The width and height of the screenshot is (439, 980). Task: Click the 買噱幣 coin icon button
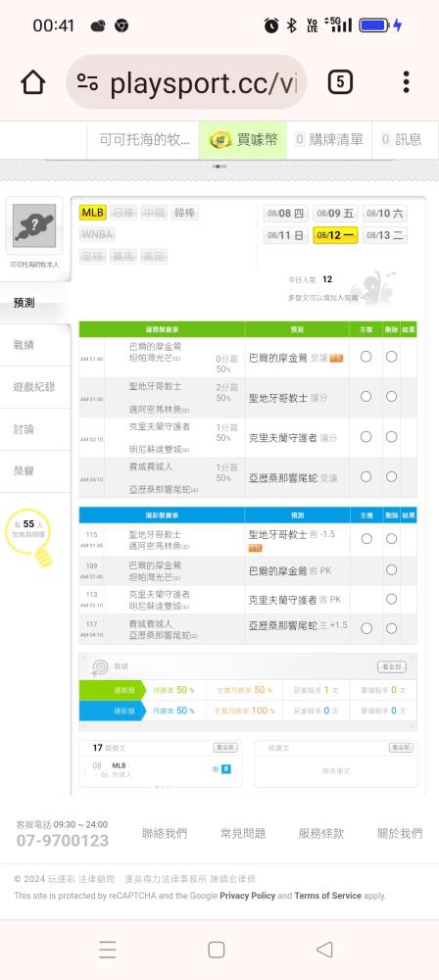pyautogui.click(x=243, y=140)
